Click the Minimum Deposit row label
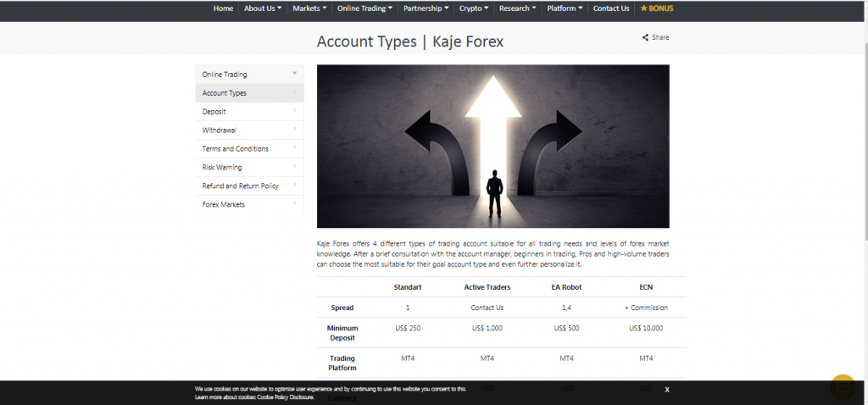The image size is (868, 405). pyautogui.click(x=342, y=332)
